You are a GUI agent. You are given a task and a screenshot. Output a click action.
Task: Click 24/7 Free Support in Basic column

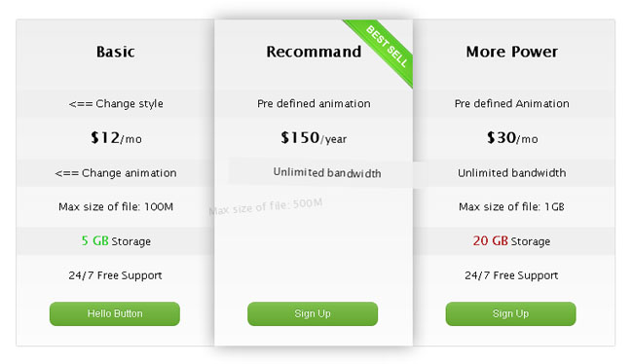115,275
